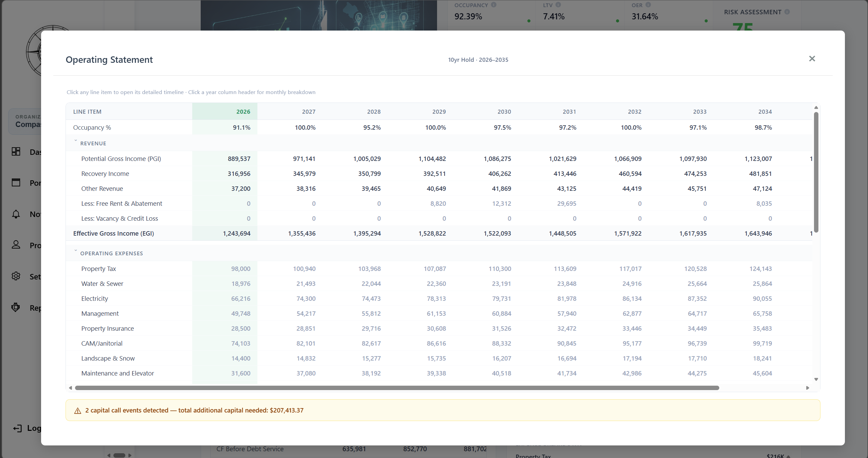The height and width of the screenshot is (458, 868).
Task: Open Recovery Income detailed timeline
Action: pyautogui.click(x=105, y=173)
